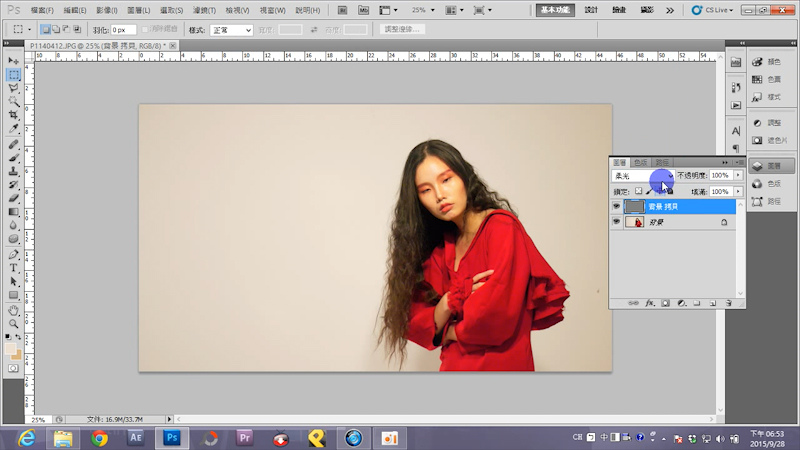
Task: Select the Move tool
Action: click(x=13, y=61)
